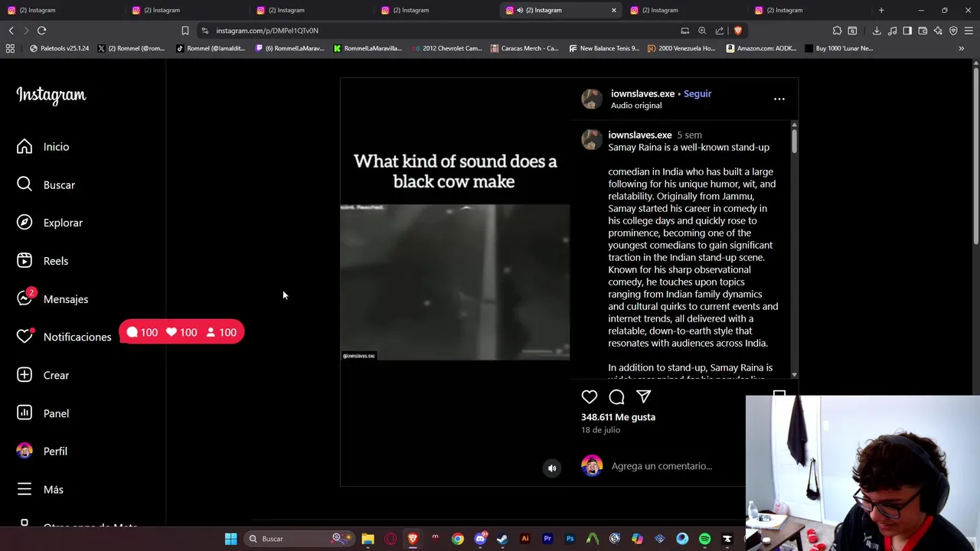
Task: Click Instagram logo
Action: tap(51, 95)
